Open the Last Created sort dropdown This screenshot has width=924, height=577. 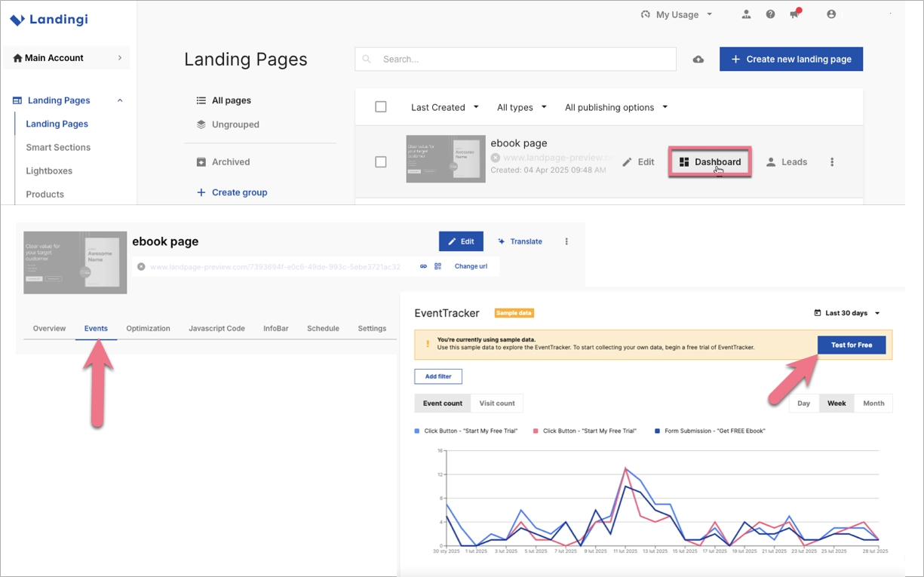pyautogui.click(x=444, y=106)
